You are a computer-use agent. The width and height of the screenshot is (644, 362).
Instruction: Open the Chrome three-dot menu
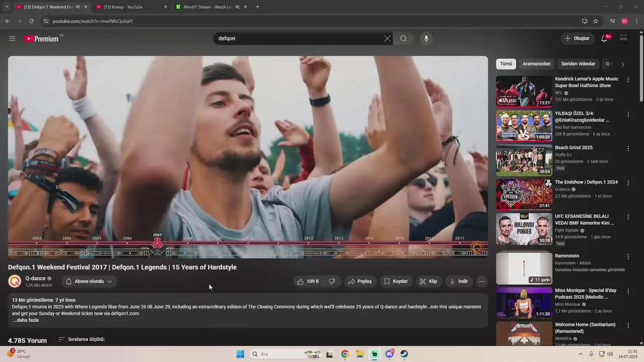pyautogui.click(x=637, y=21)
